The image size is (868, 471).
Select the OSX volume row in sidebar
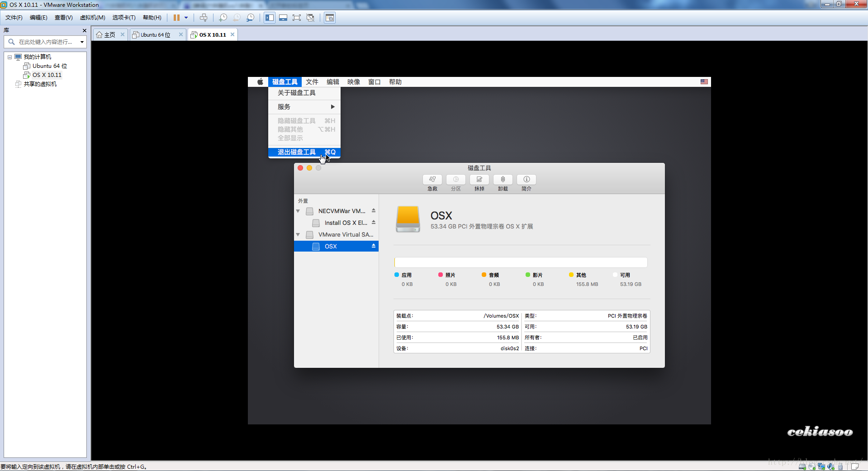point(337,246)
